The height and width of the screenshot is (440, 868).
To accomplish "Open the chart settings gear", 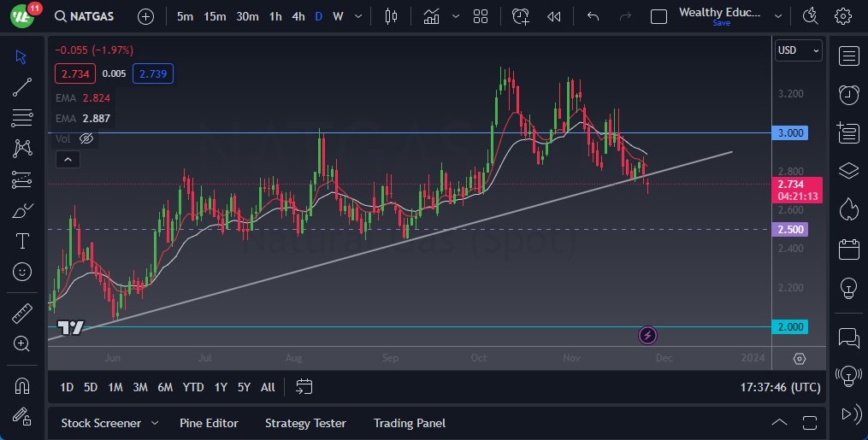I will [x=843, y=16].
